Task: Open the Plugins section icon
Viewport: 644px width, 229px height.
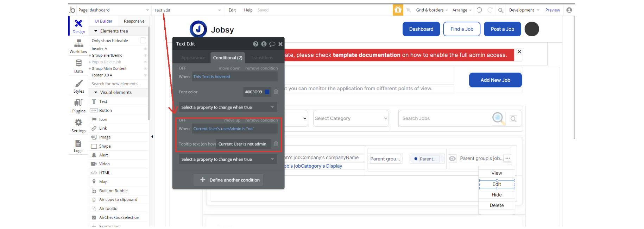Action: click(x=78, y=106)
